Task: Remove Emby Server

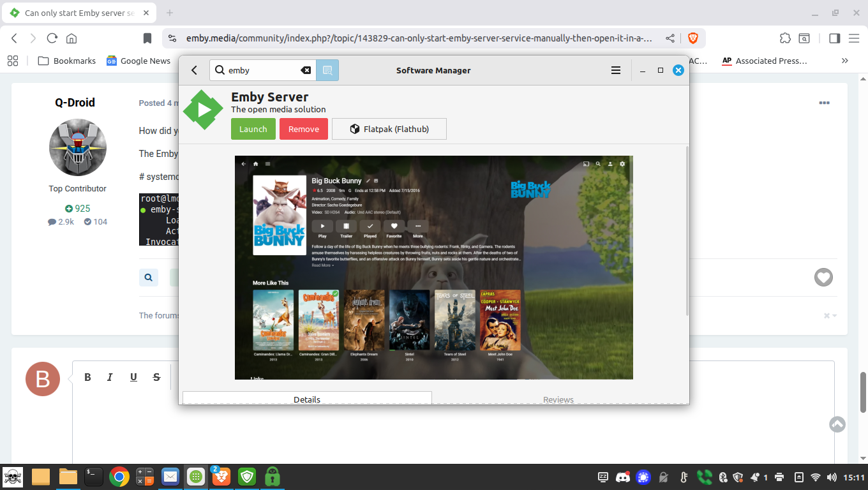Action: [304, 129]
